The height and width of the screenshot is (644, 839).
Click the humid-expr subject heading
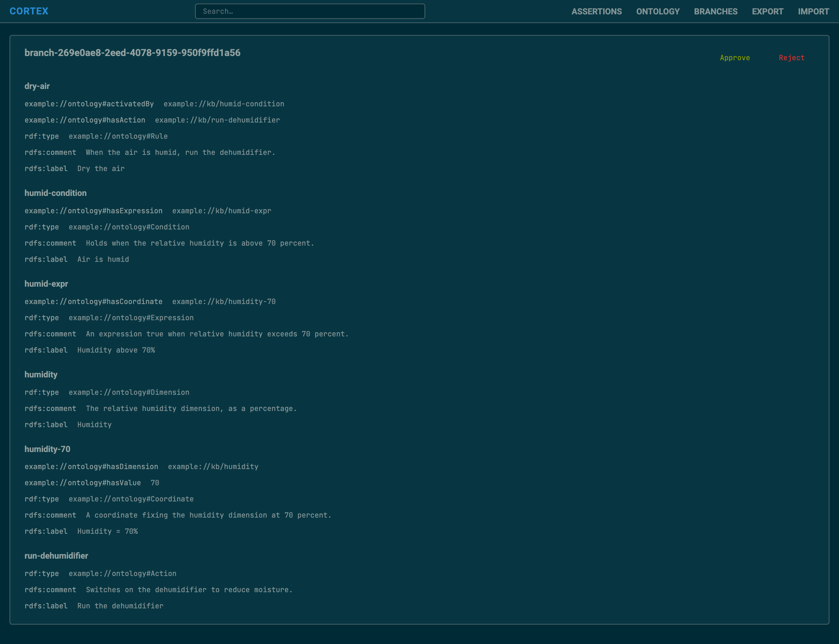(46, 284)
